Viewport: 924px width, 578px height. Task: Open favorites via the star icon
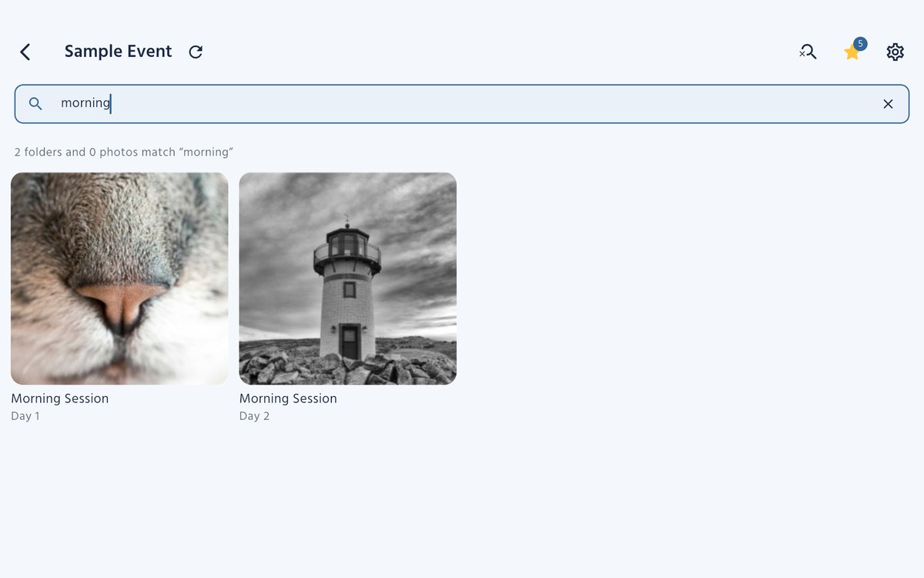(x=851, y=52)
